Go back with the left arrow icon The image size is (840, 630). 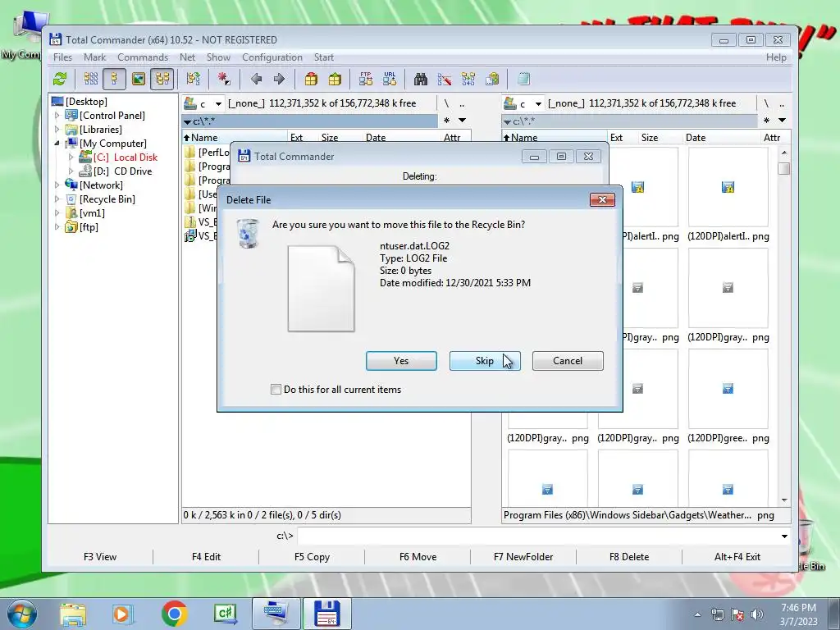point(256,80)
